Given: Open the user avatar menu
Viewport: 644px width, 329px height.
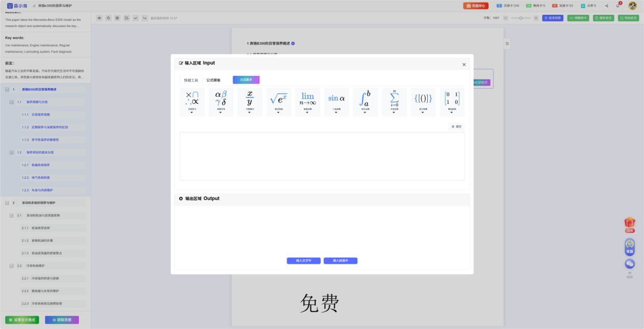Looking at the screenshot, I should click(632, 6).
